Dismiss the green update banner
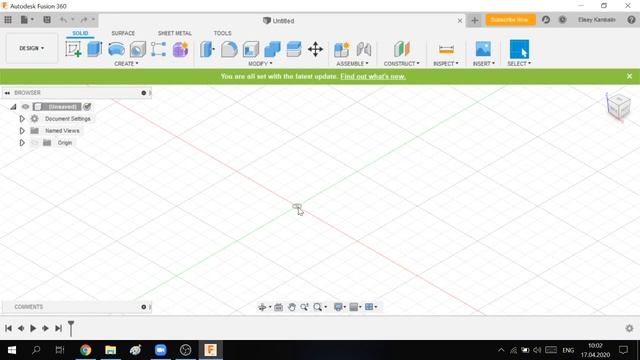The width and height of the screenshot is (640, 360). (x=629, y=76)
